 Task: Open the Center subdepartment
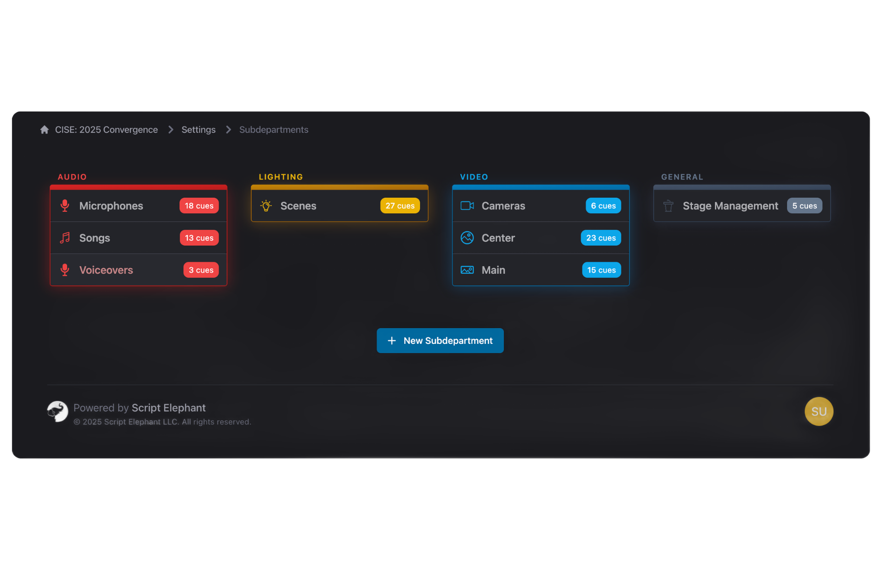(x=541, y=238)
